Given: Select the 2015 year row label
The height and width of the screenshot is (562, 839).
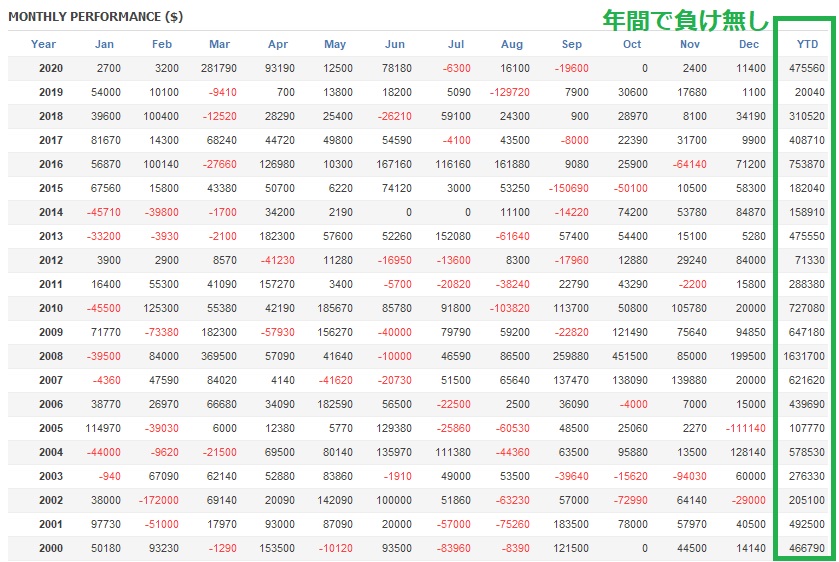Looking at the screenshot, I should 51,188.
